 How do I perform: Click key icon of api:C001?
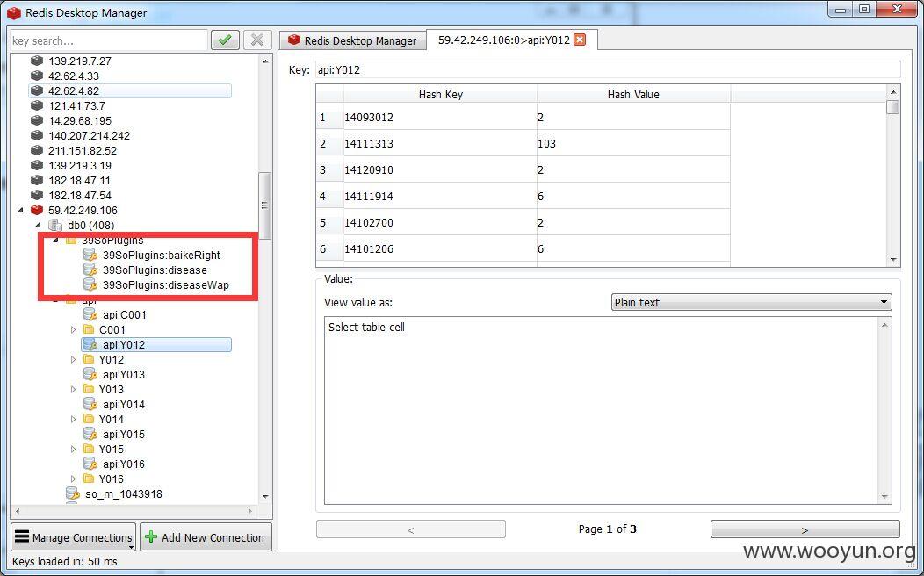point(90,314)
